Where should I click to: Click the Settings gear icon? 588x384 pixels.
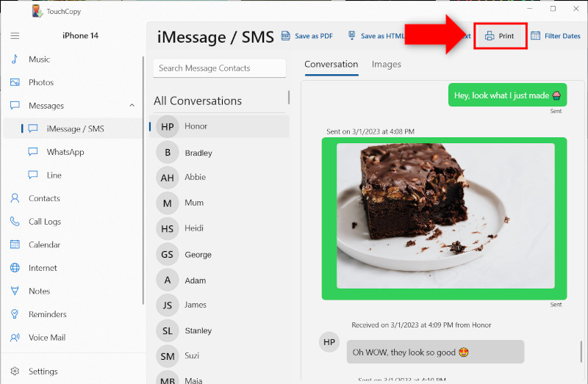pyautogui.click(x=15, y=372)
